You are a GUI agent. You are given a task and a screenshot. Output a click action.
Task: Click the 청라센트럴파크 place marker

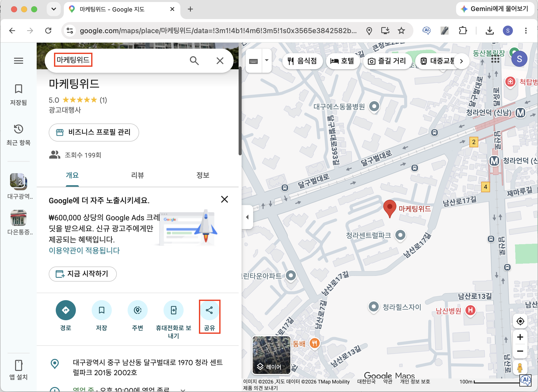[x=400, y=235]
